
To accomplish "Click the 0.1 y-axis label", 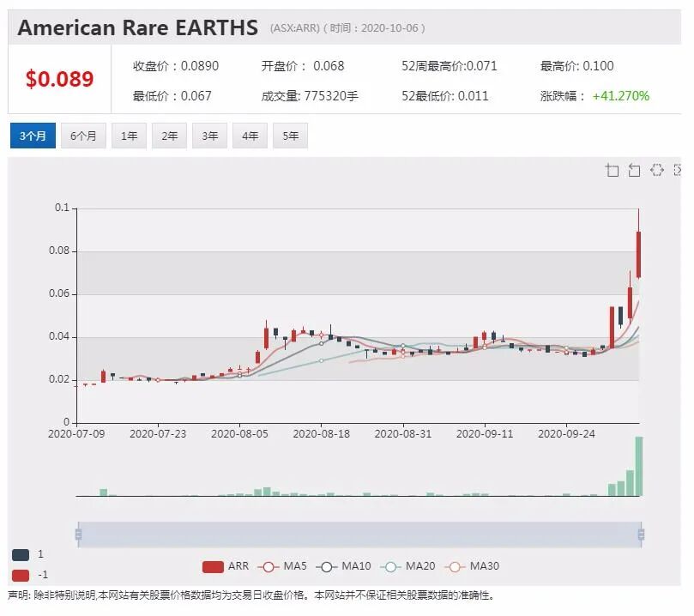I will click(x=62, y=208).
